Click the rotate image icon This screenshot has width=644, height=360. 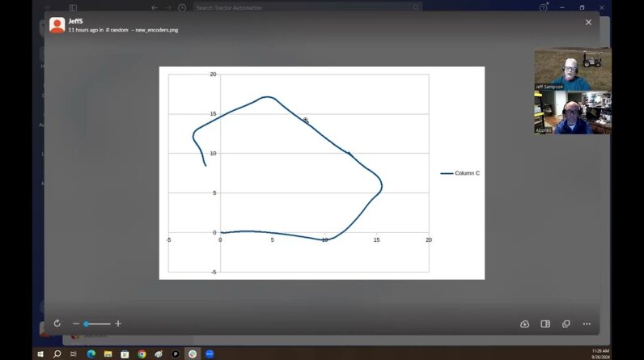coord(57,324)
